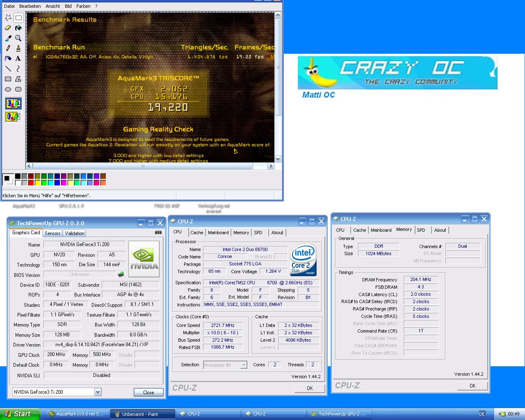
Task: Switch to TechPowerUp GPU-Z taskbar button
Action: click(x=340, y=414)
